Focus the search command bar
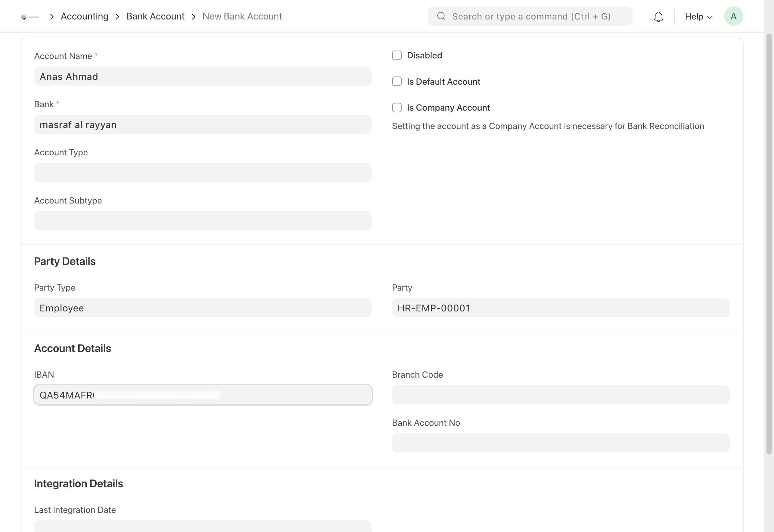774x532 pixels. [530, 16]
